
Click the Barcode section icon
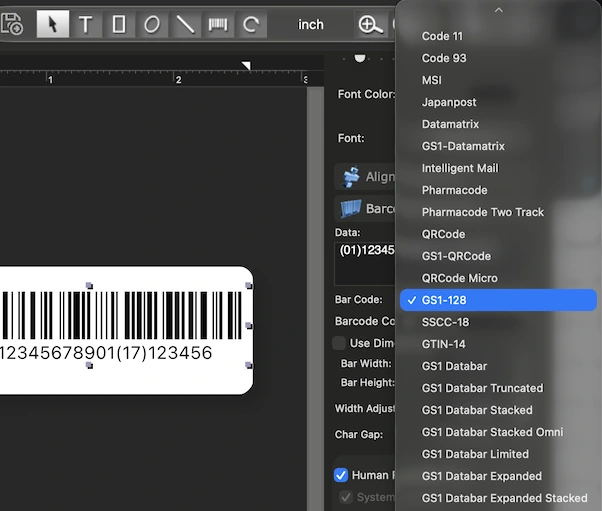[x=351, y=208]
